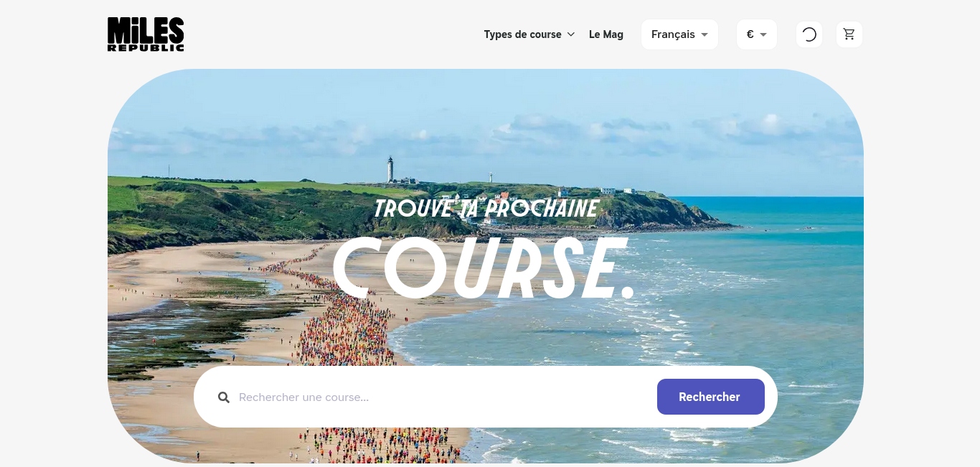Click the large COURSE. headline text
Image resolution: width=980 pixels, height=467 pixels.
click(x=485, y=268)
